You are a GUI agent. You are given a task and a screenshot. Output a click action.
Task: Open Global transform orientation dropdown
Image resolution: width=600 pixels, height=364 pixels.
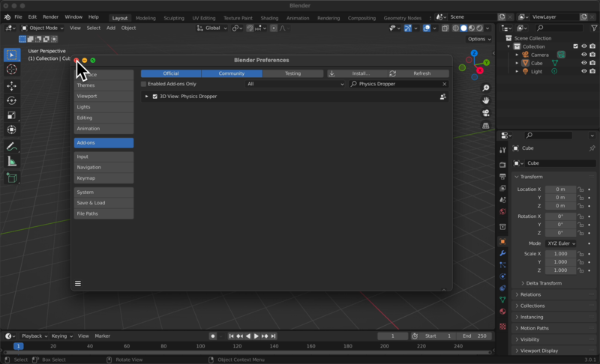click(x=212, y=28)
